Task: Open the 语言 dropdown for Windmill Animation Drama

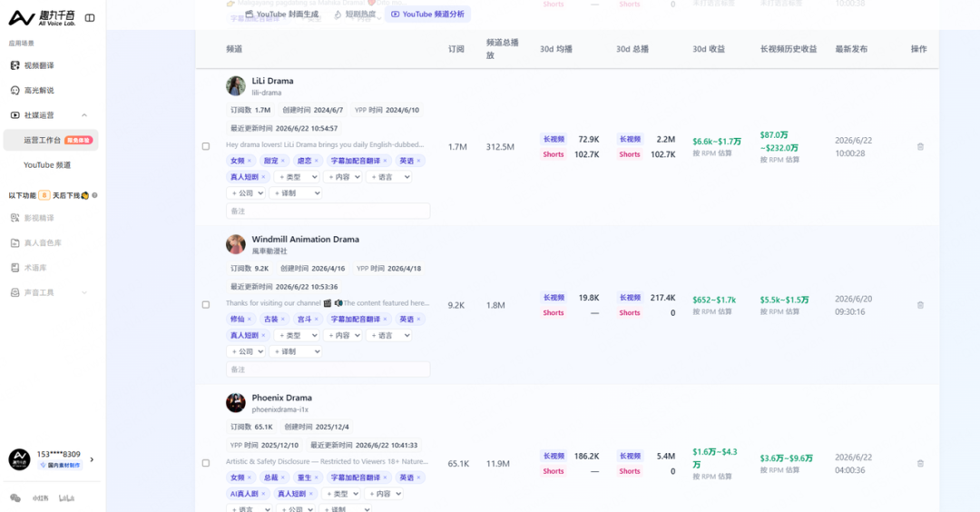Action: [x=389, y=335]
